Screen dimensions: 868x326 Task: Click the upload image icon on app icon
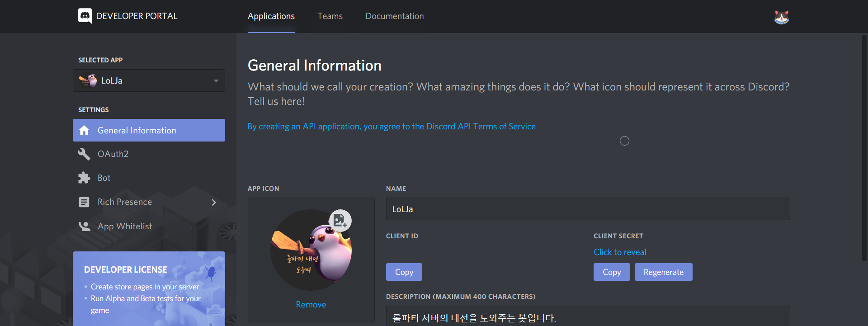(x=340, y=221)
